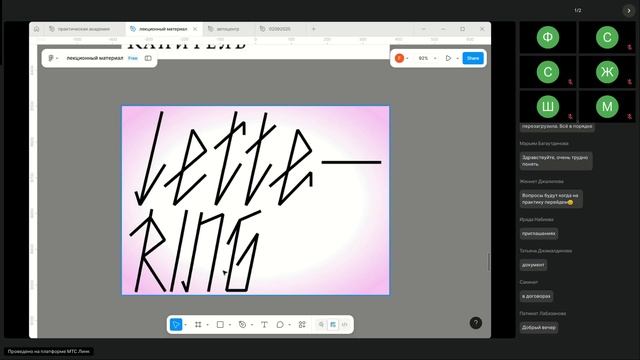Viewport: 640px width, 360px height.
Task: Add a new tab with plus
Action: (313, 29)
